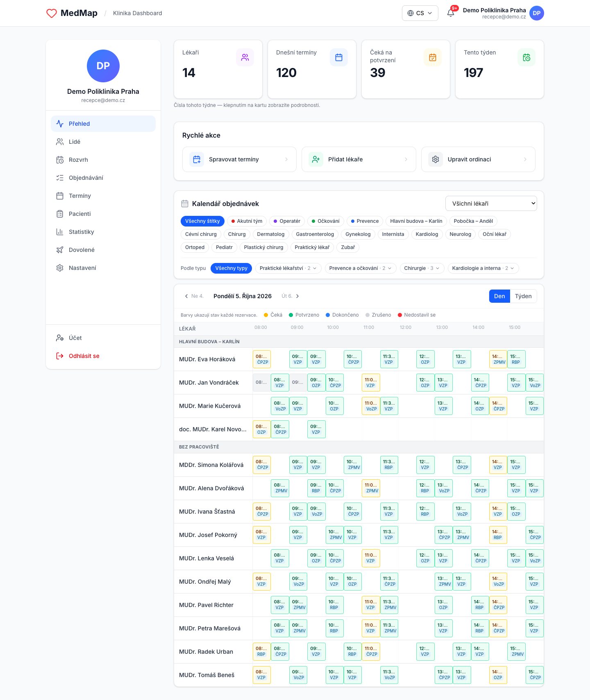Viewport: 590px width, 700px height.
Task: Click MUDr. Jan Vondráček's name
Action: click(209, 383)
